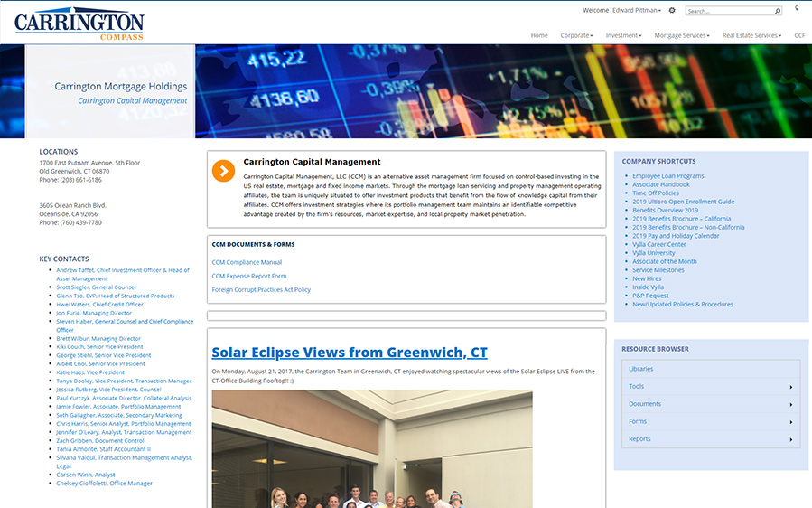Open 2019 Benefits Brochure – California link
Viewport: 812px width, 508px height.
point(682,219)
